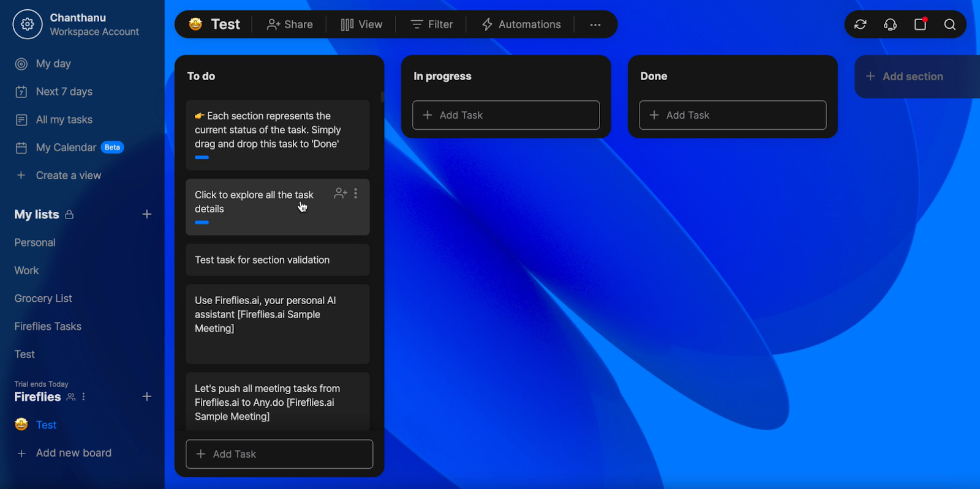Open the Personal list
Screen dimensions: 980x489
pyautogui.click(x=35, y=243)
